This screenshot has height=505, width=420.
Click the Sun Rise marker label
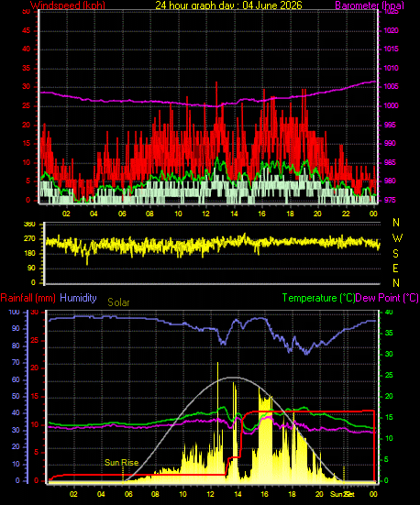pyautogui.click(x=122, y=463)
